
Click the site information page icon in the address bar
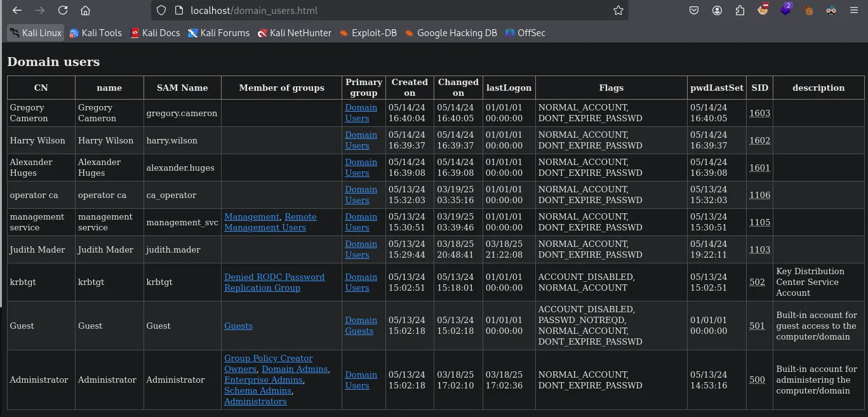pyautogui.click(x=179, y=10)
